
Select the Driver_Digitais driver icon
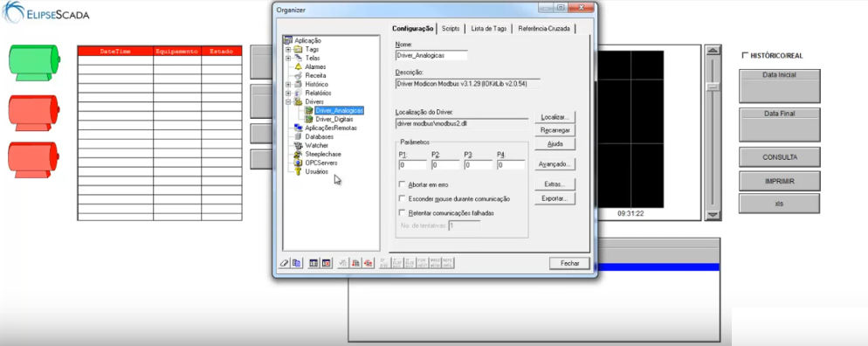click(x=309, y=119)
